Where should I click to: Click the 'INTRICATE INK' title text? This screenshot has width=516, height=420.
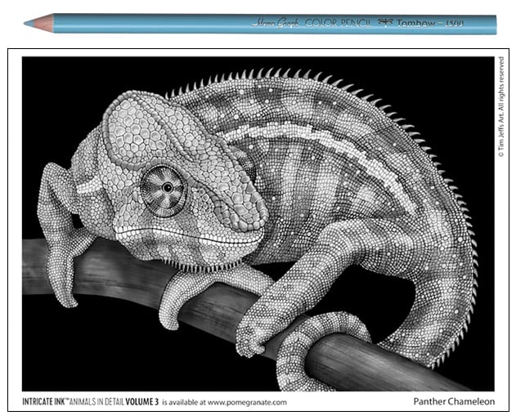44,402
